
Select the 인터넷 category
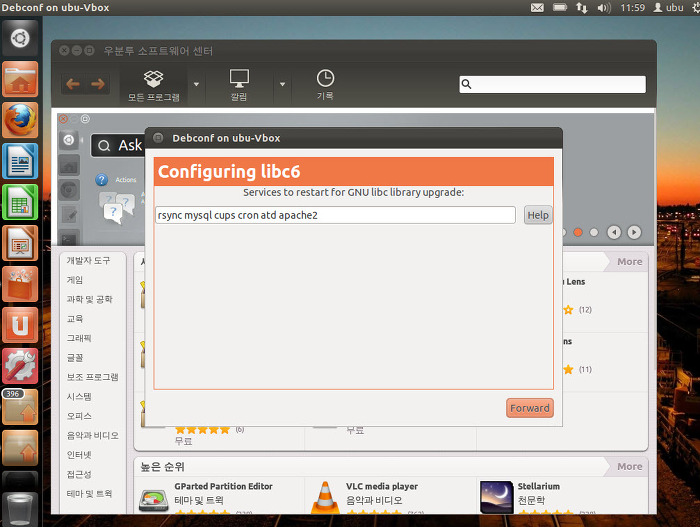(79, 455)
